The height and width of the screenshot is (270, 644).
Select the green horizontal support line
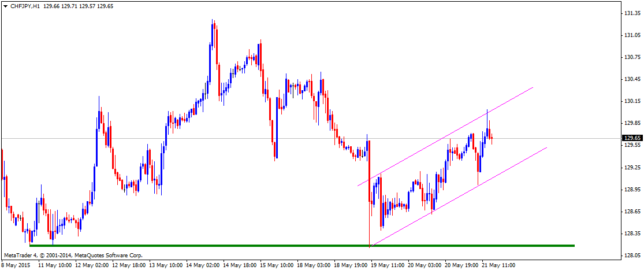tap(289, 245)
